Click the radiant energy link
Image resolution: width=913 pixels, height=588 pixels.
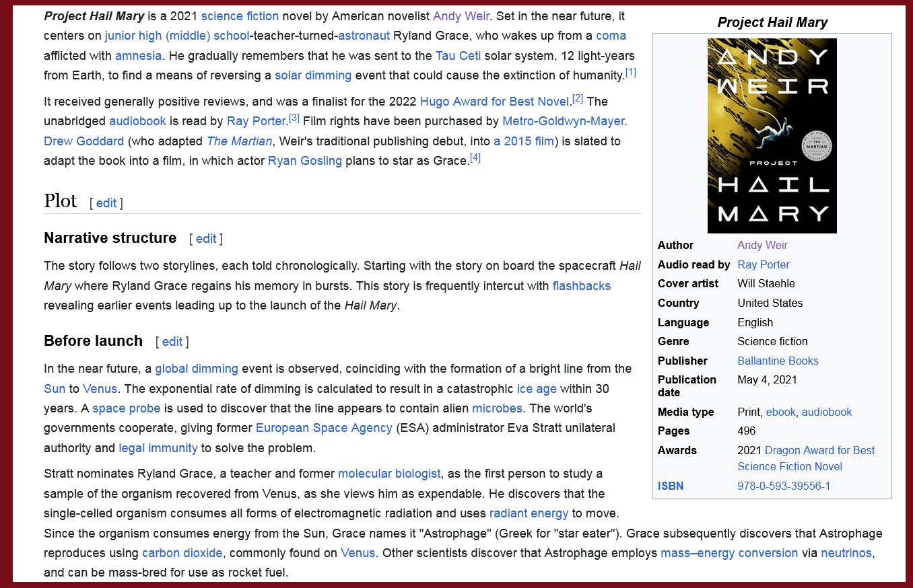pos(529,513)
